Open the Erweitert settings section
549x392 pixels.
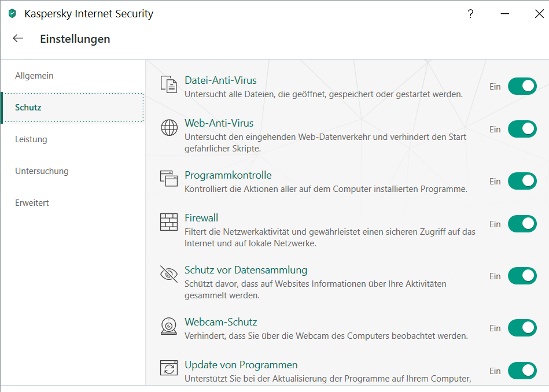click(32, 203)
